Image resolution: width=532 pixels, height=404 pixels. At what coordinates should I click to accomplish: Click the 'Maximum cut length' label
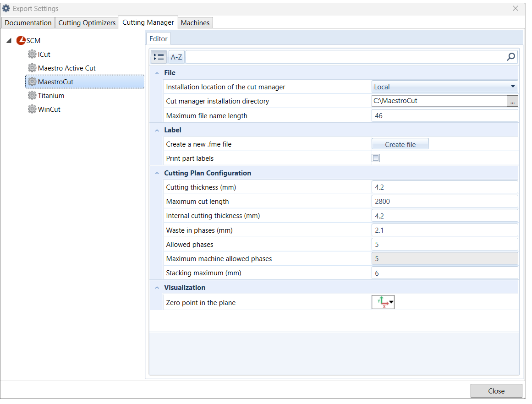[x=197, y=202]
